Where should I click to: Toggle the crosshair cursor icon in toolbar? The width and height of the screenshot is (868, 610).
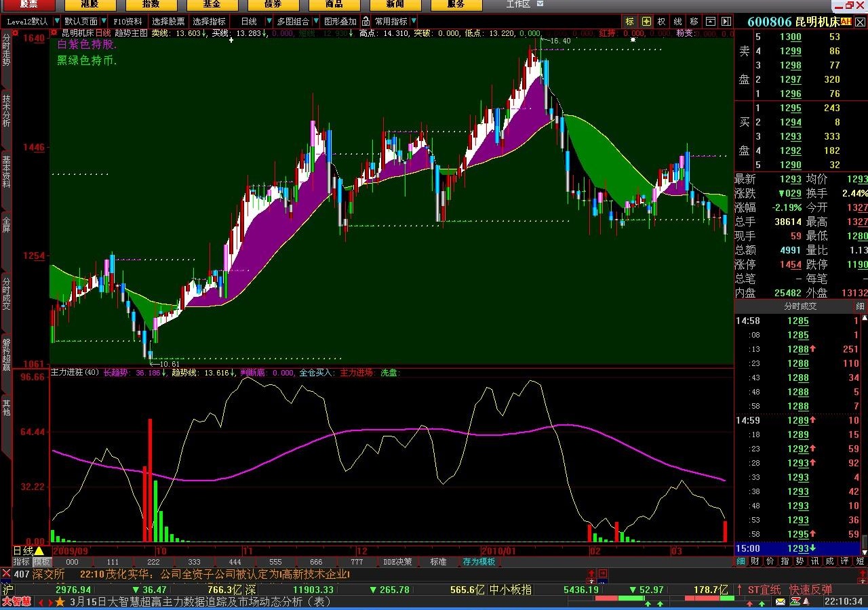coord(646,22)
